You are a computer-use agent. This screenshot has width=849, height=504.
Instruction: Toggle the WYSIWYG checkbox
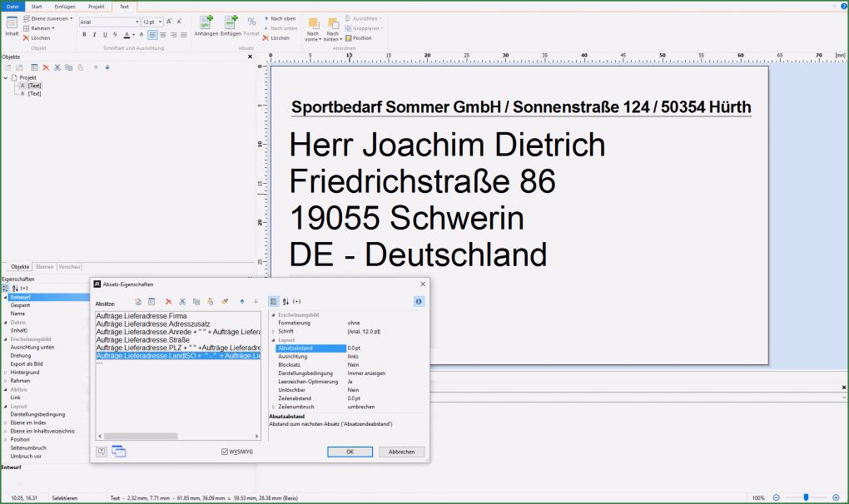click(224, 452)
